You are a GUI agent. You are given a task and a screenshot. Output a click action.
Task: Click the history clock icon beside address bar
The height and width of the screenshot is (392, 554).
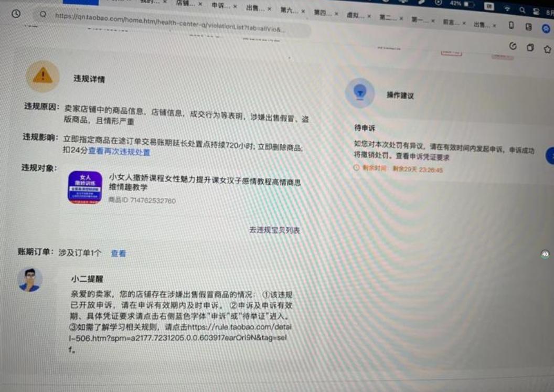coord(16,14)
